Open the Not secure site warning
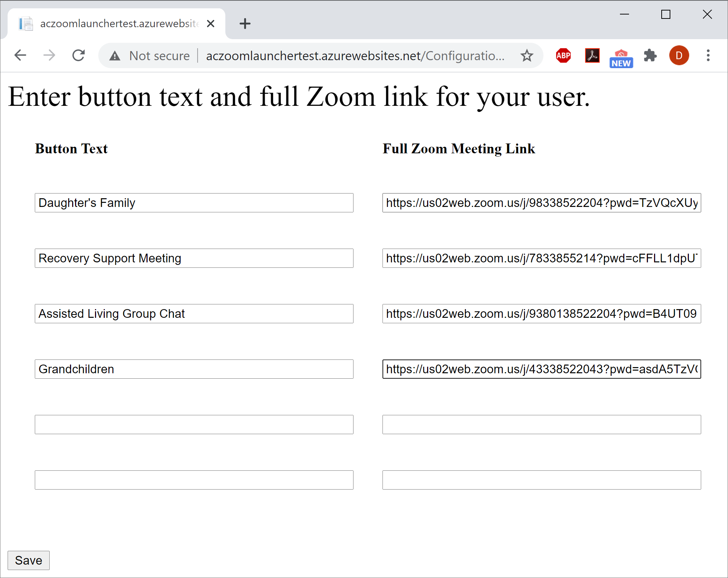This screenshot has width=728, height=578. (150, 56)
